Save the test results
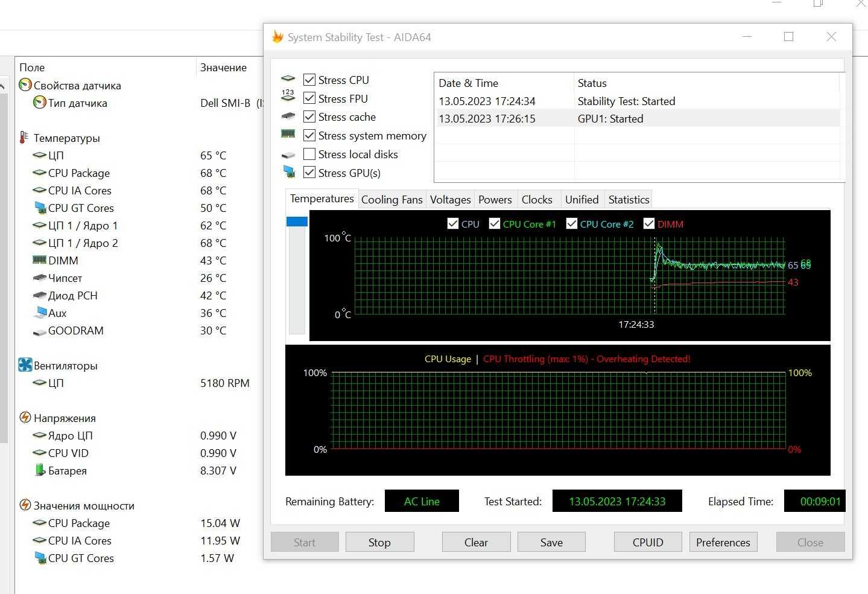Screen dimensions: 868x594 pyautogui.click(x=551, y=542)
